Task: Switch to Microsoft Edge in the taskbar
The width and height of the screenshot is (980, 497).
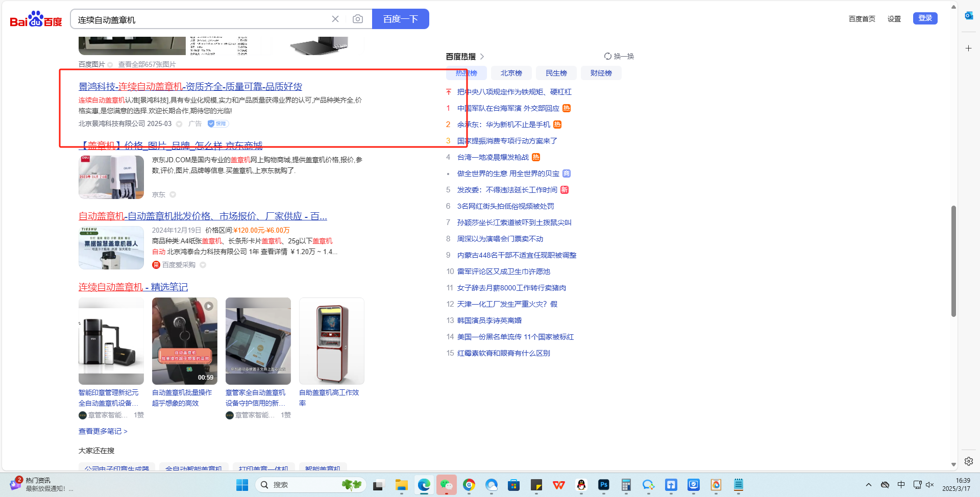Action: point(424,485)
